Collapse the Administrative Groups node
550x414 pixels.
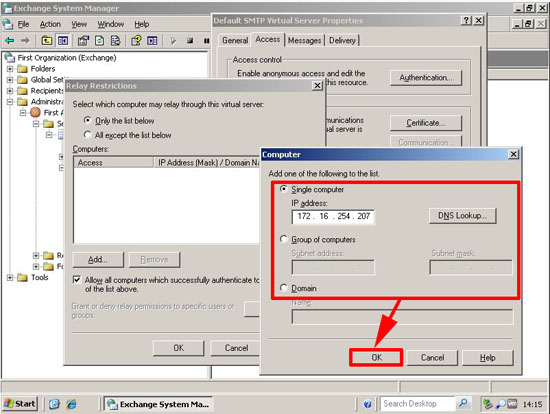point(10,102)
